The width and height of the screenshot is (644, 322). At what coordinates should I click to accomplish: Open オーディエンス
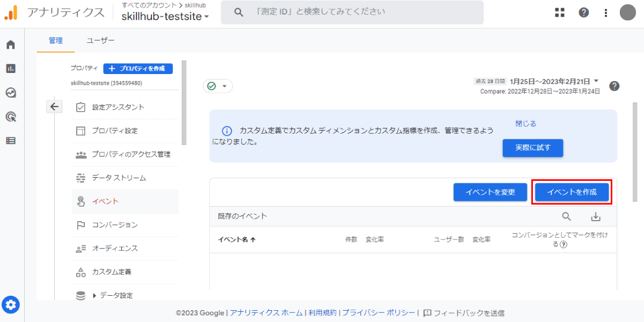(x=125, y=248)
